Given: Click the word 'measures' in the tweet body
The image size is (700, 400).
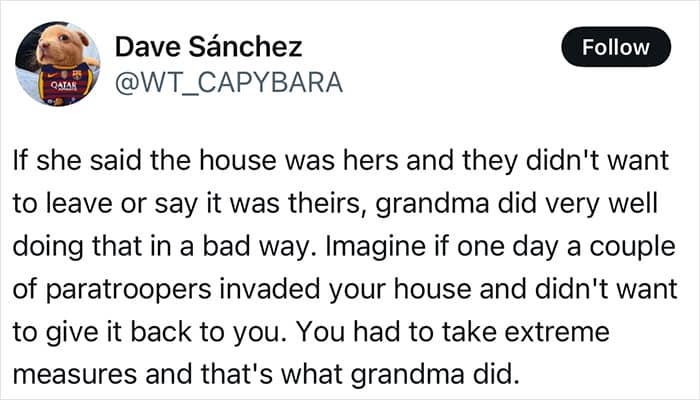Looking at the screenshot, I should [75, 375].
